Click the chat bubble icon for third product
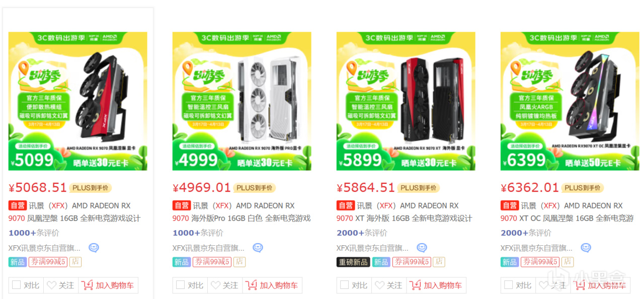The height and width of the screenshot is (299, 644). [422, 248]
